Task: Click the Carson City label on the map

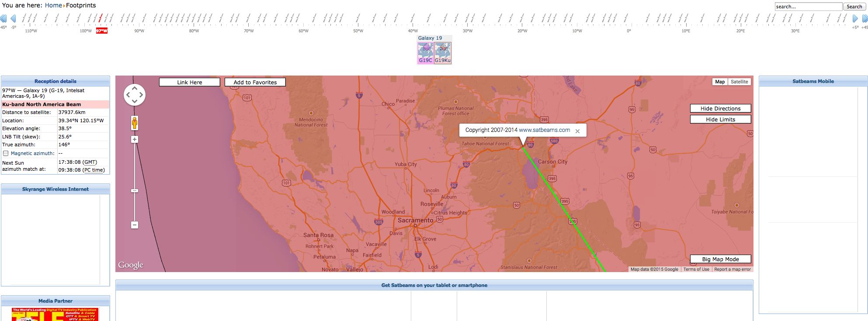Action: pyautogui.click(x=552, y=162)
